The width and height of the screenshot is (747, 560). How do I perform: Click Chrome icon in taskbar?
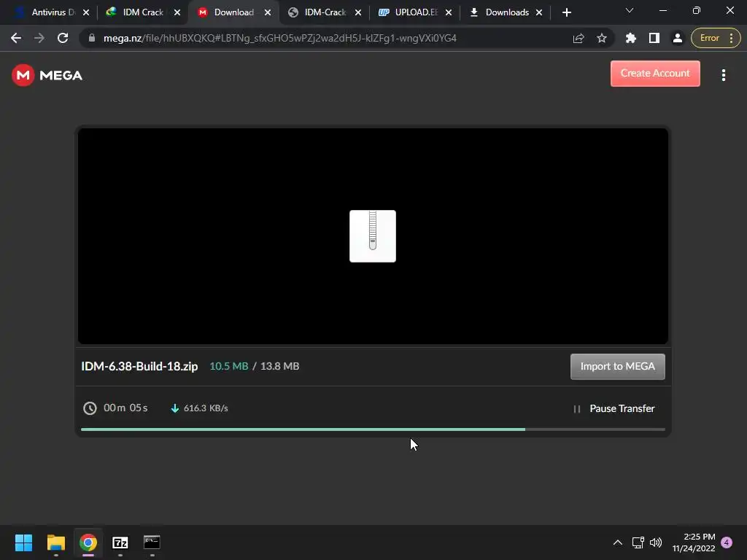88,542
